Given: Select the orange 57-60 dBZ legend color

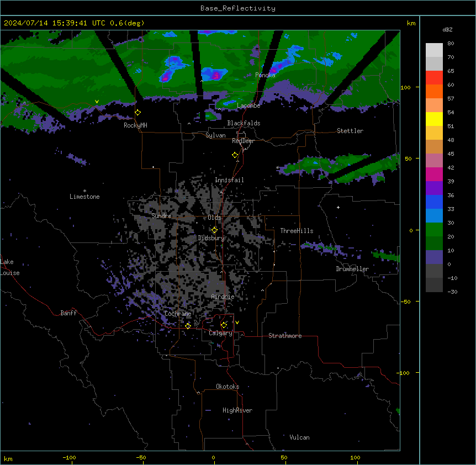Looking at the screenshot, I should [x=434, y=91].
